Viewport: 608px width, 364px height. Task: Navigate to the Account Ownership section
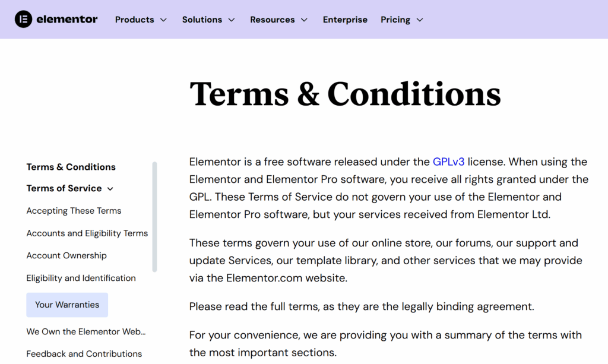(x=66, y=255)
